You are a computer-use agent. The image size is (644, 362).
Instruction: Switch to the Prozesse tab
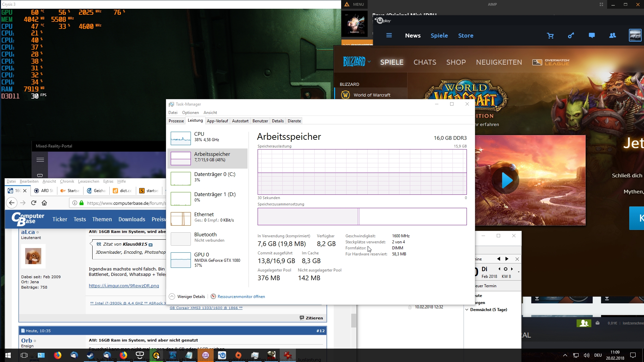coord(176,121)
